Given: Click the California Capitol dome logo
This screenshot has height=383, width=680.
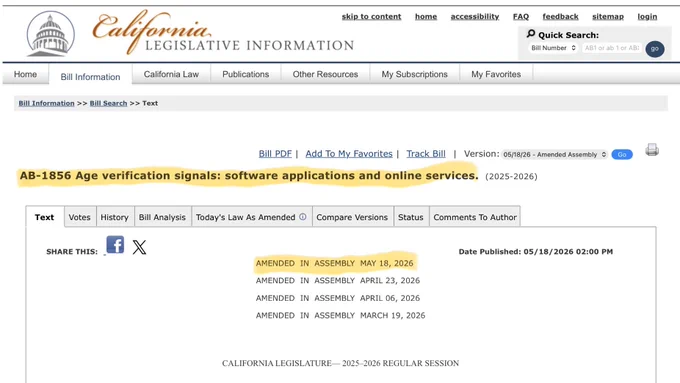Looking at the screenshot, I should coord(50,34).
